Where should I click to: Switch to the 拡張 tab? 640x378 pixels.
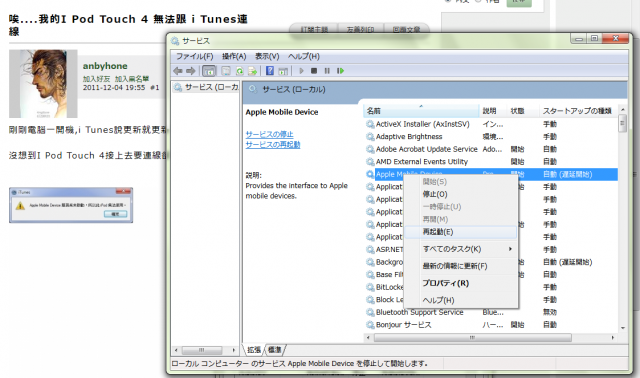coord(254,350)
